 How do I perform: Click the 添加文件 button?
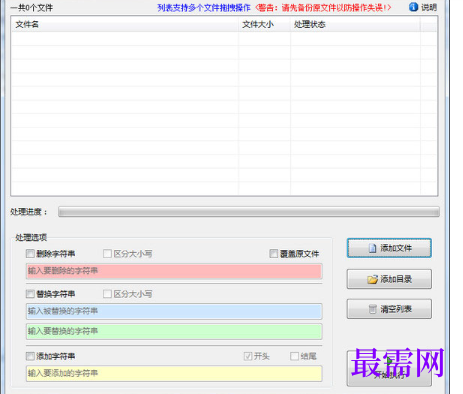click(x=389, y=248)
